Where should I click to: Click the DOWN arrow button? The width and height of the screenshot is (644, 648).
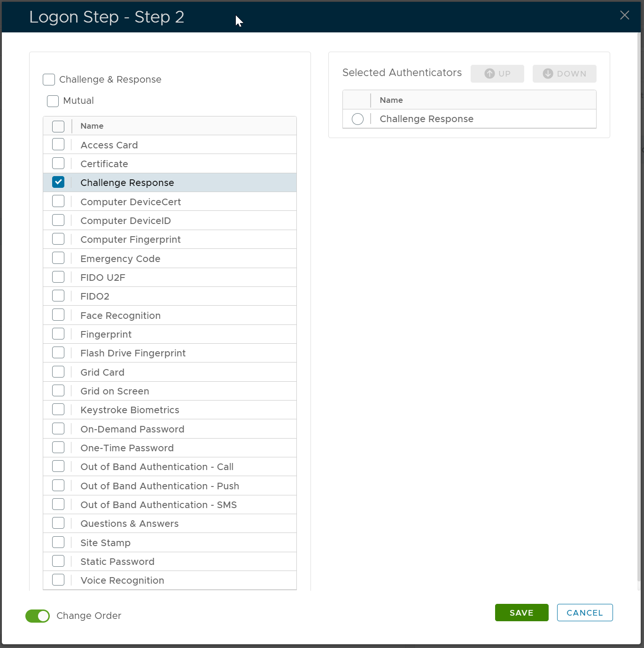[564, 74]
